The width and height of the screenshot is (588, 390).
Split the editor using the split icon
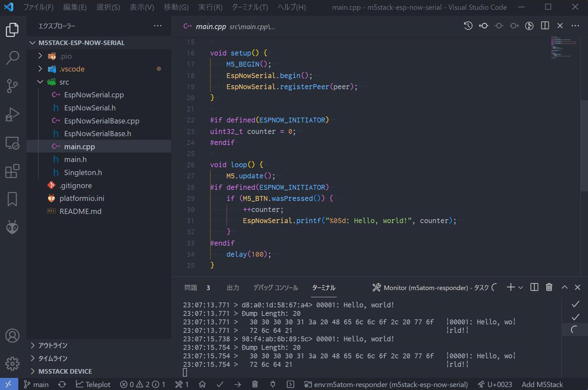(545, 26)
